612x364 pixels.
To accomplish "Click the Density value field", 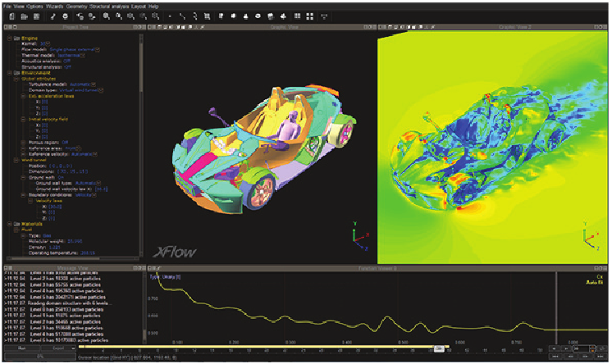I will coord(55,248).
